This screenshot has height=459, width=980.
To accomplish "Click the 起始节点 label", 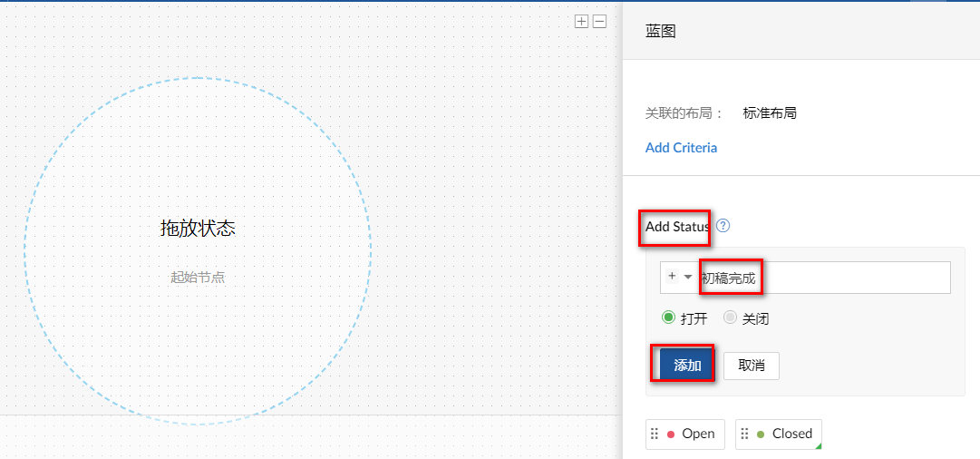I will [198, 278].
